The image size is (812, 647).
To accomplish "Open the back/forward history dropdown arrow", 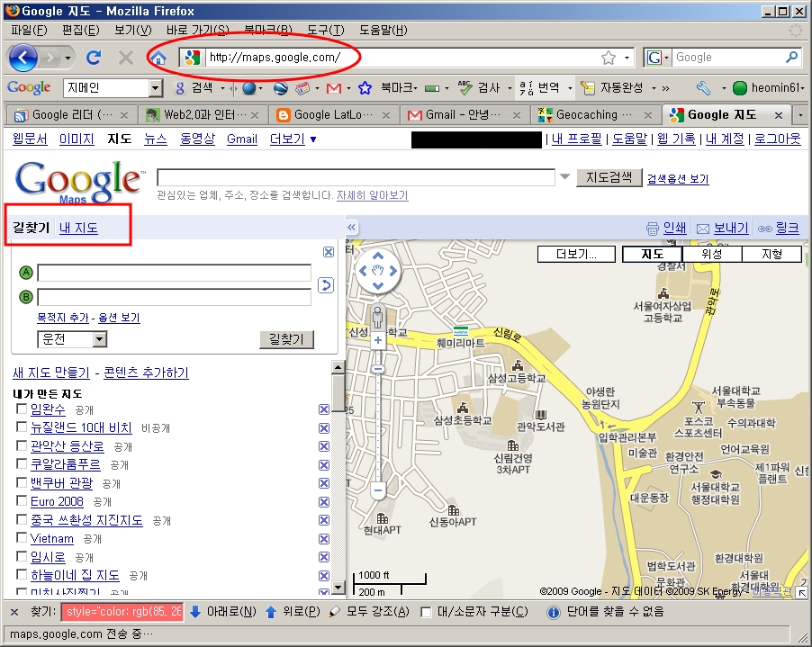I will pyautogui.click(x=68, y=58).
